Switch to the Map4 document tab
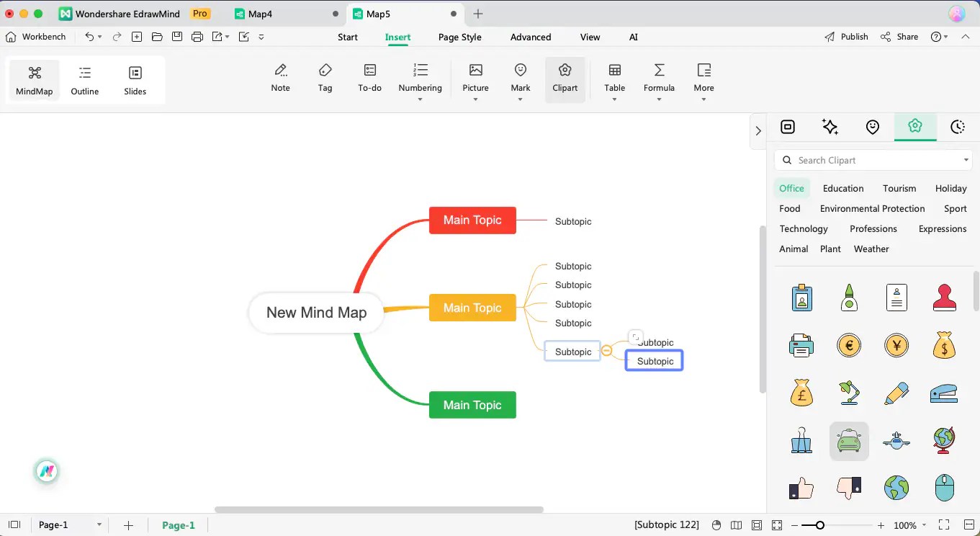This screenshot has height=536, width=980. (x=286, y=14)
